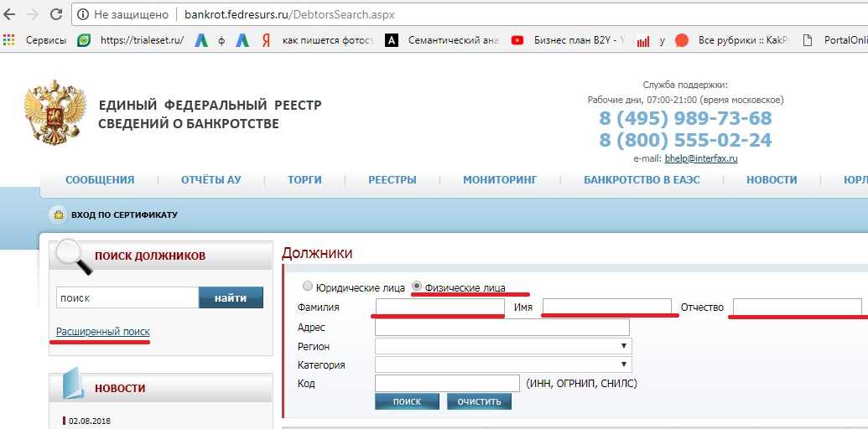Open Банкротство в ЕАЭС menu item

[x=642, y=179]
